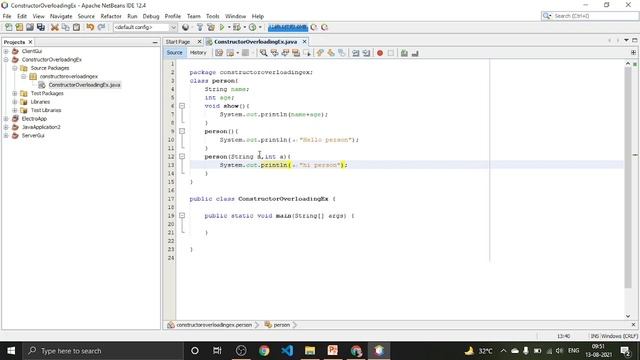Click the New Project toolbar icon
The height and width of the screenshot is (360, 640).
pyautogui.click(x=19, y=27)
